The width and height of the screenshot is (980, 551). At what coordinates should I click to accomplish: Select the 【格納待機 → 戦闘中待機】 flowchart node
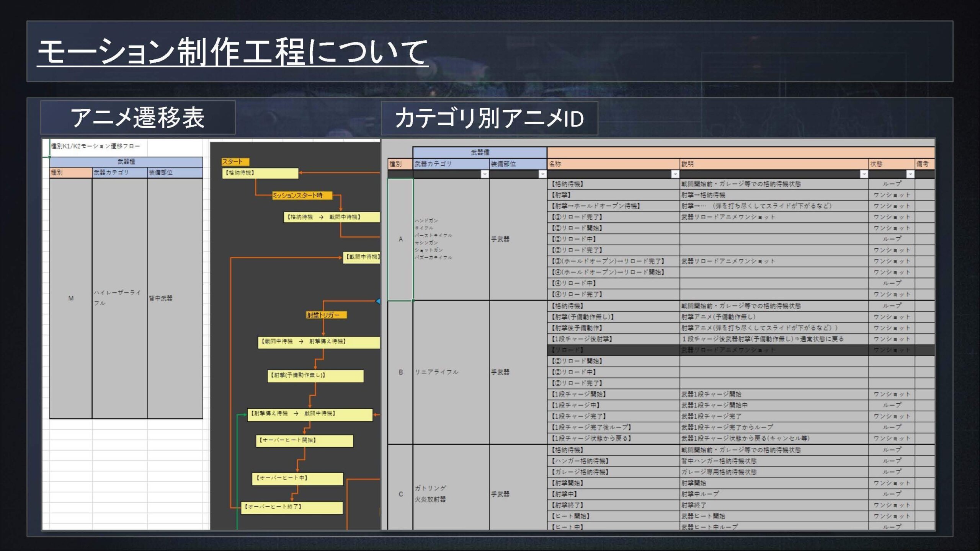(332, 217)
